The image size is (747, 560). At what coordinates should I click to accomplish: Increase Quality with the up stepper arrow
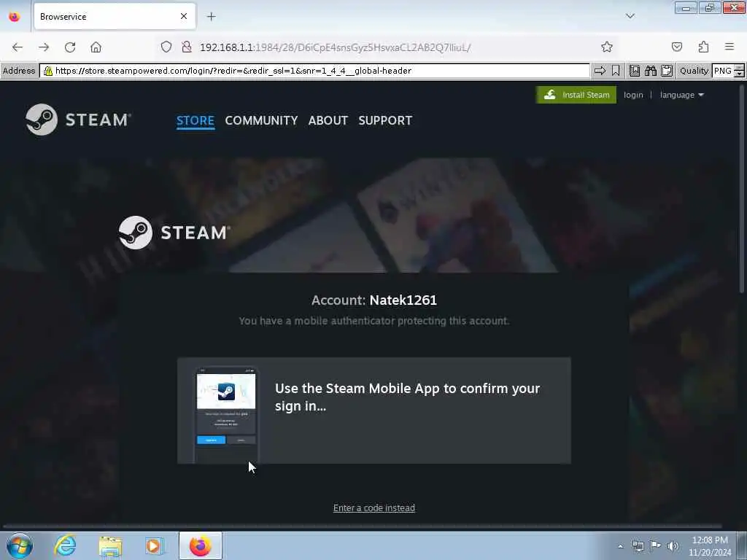tap(739, 68)
